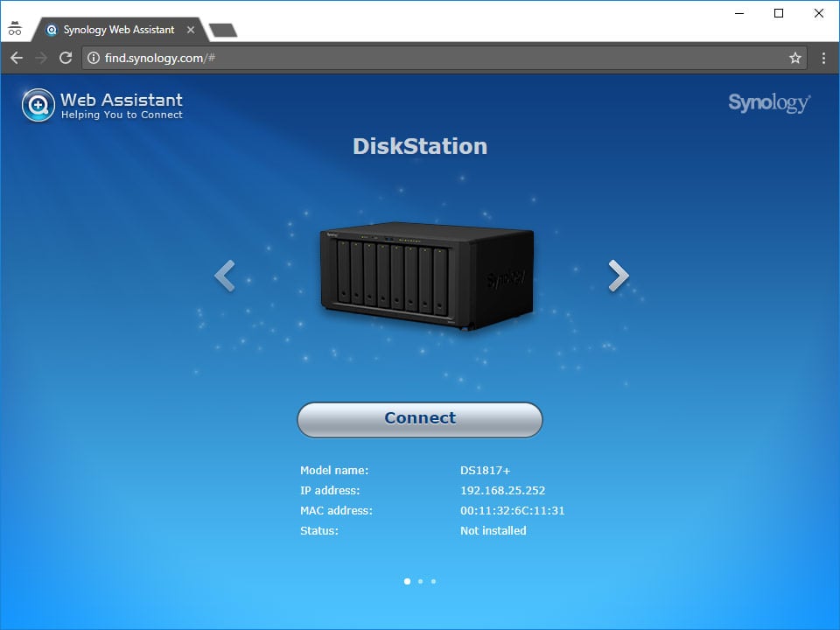This screenshot has width=840, height=630.
Task: Select the third pagination dot
Action: point(433,581)
